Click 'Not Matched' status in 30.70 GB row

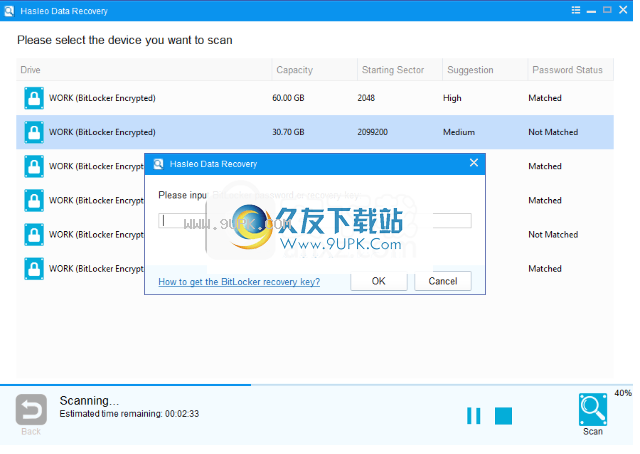pos(553,132)
